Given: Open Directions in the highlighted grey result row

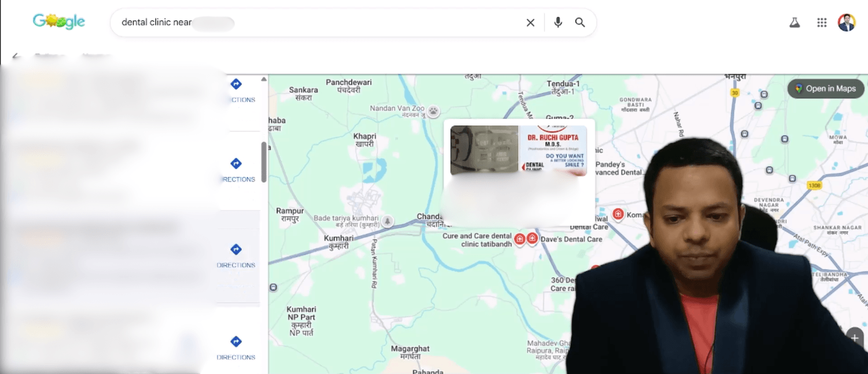Looking at the screenshot, I should point(236,255).
